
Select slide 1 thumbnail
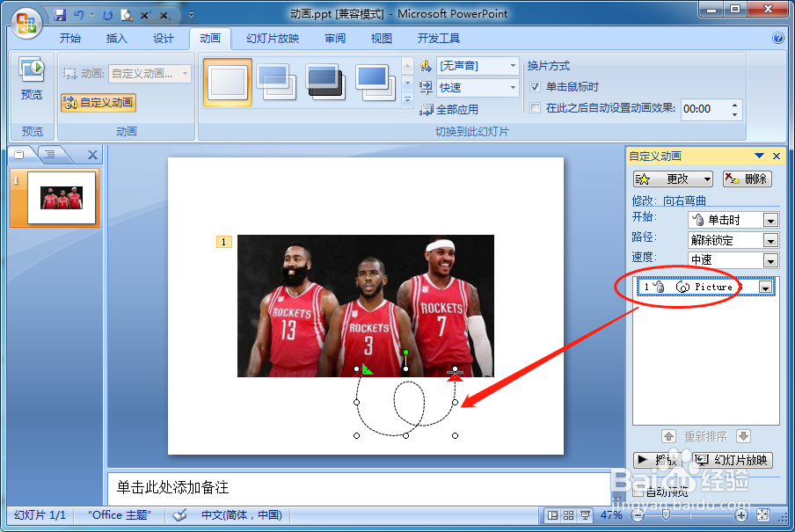pos(62,198)
